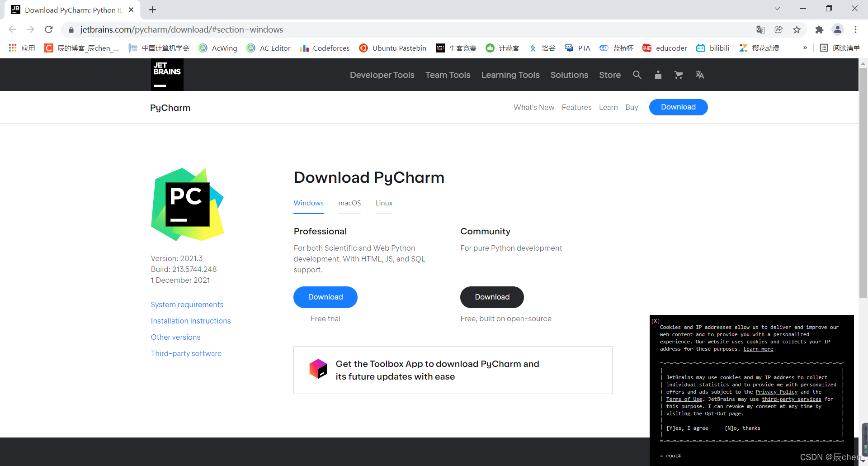Open the AcWing bookmark
868x466 pixels.
[x=218, y=48]
